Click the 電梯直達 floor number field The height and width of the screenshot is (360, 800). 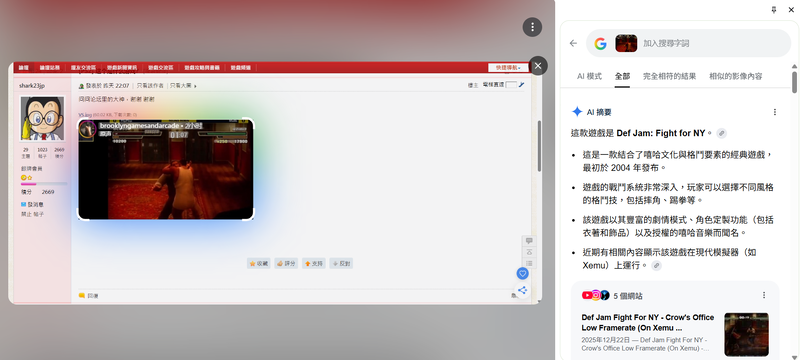(x=511, y=85)
